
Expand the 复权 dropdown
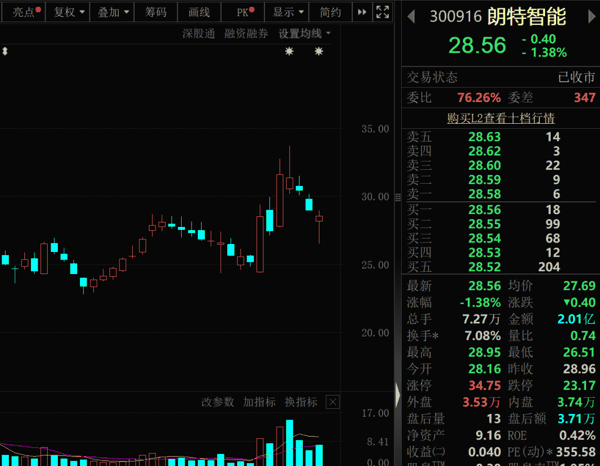(68, 12)
